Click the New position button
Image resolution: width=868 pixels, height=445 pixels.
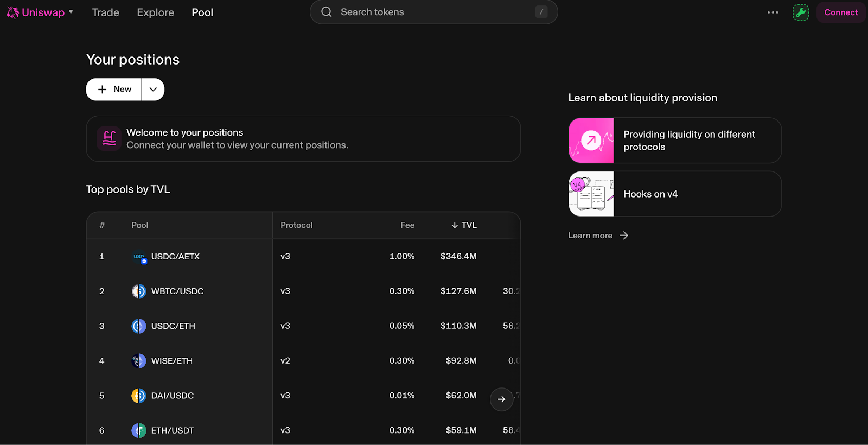114,90
